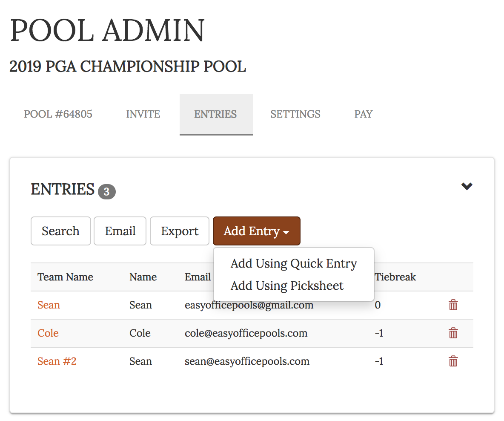
Task: Delete the Sean team entry with trash icon
Action: pyautogui.click(x=453, y=305)
